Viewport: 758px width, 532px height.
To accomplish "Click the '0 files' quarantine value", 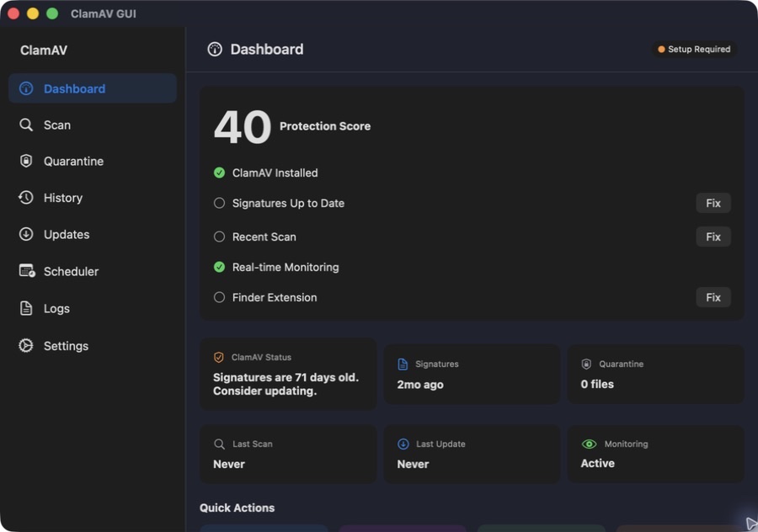I will (x=597, y=384).
